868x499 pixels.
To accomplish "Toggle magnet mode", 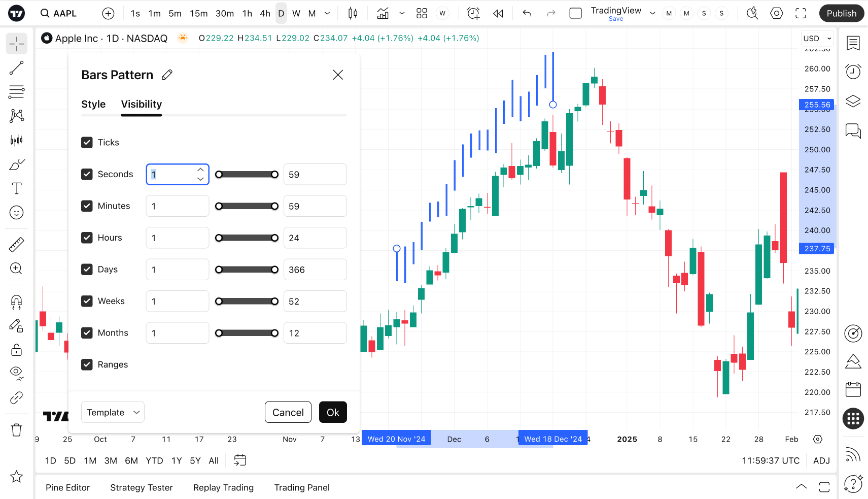I will point(16,302).
